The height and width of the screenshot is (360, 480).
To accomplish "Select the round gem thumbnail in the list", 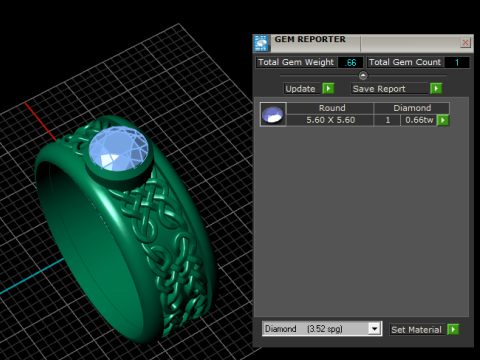I will [273, 114].
